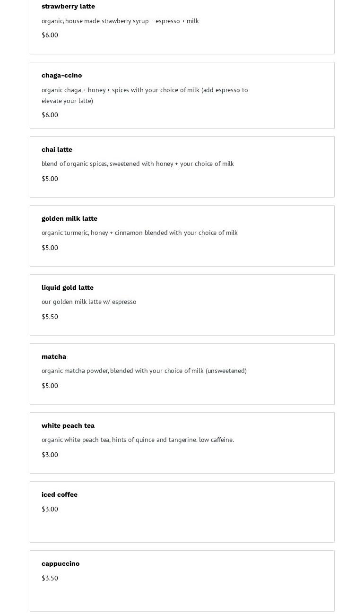Click the strawberry latte $6.00 price
The height and width of the screenshot is (614, 364).
point(50,35)
